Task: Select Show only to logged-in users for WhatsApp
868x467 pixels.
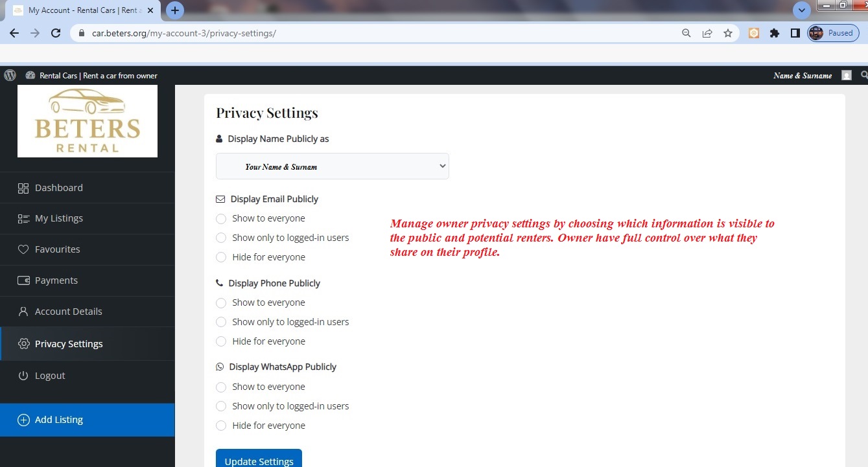Action: (221, 407)
